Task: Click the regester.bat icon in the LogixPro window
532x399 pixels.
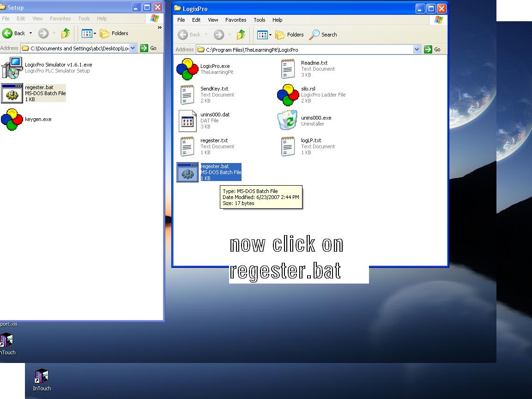Action: click(187, 172)
